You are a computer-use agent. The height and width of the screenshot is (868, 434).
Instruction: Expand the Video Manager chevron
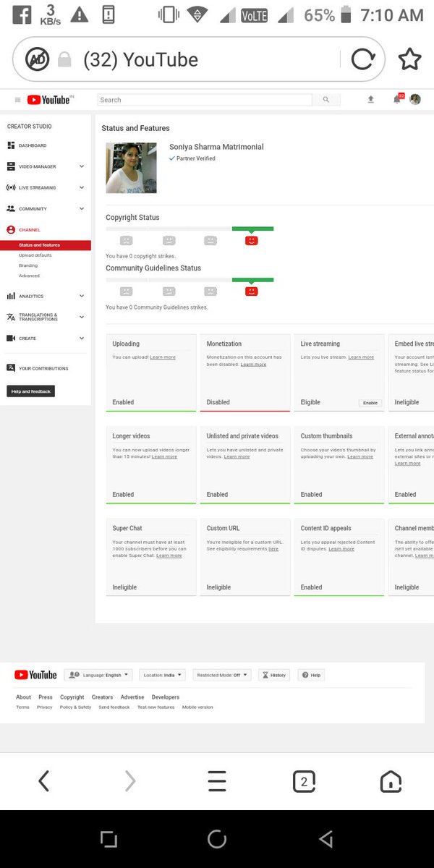(x=82, y=166)
